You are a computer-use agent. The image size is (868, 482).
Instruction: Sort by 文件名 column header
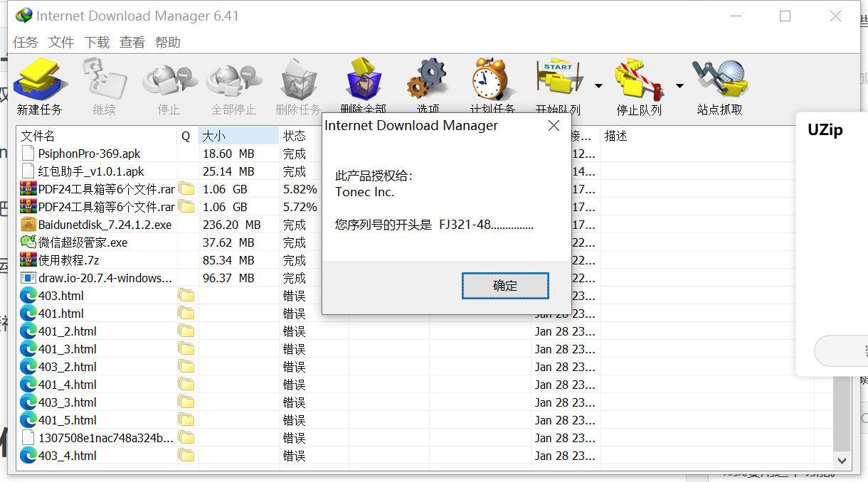point(97,136)
